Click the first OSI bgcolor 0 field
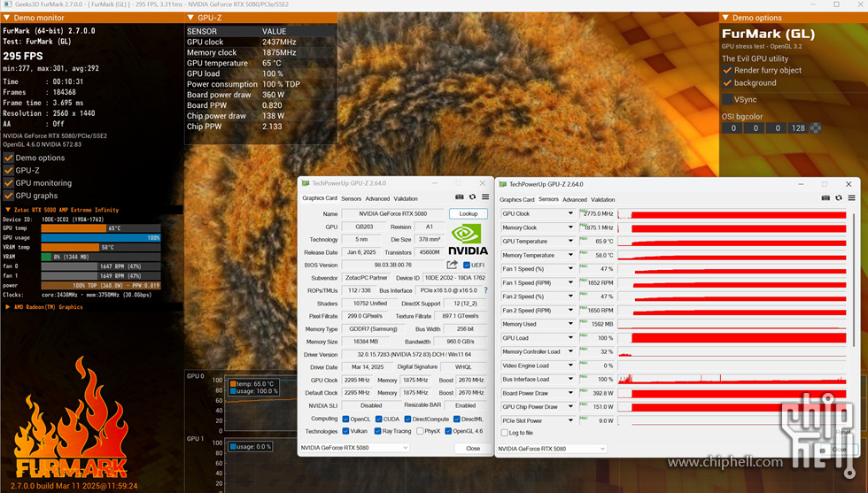 pos(733,127)
